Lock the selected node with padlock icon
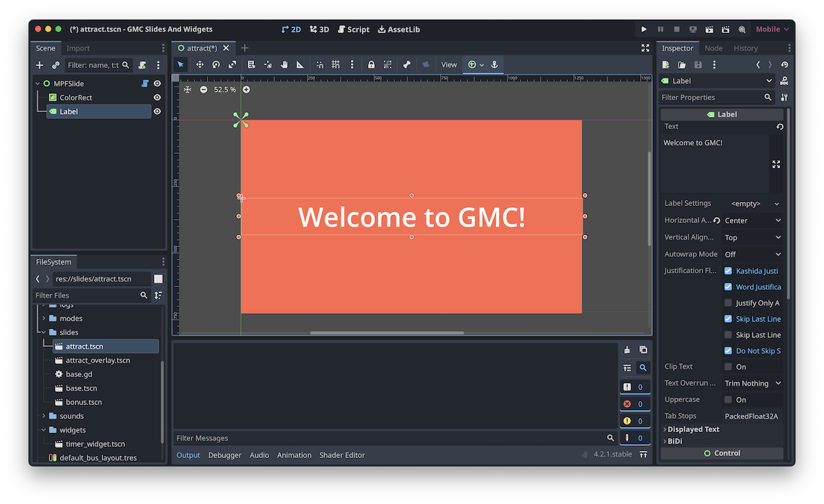The height and width of the screenshot is (504, 824). pyautogui.click(x=371, y=65)
